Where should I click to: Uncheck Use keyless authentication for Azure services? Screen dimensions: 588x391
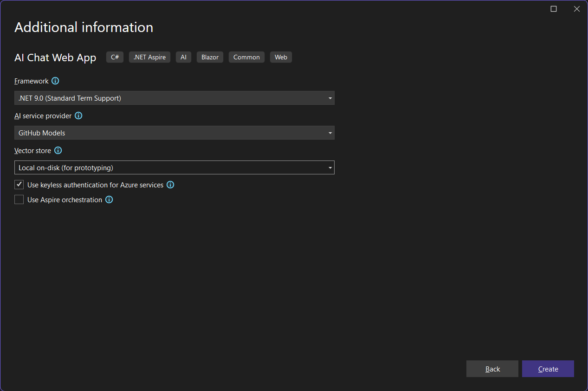click(19, 185)
